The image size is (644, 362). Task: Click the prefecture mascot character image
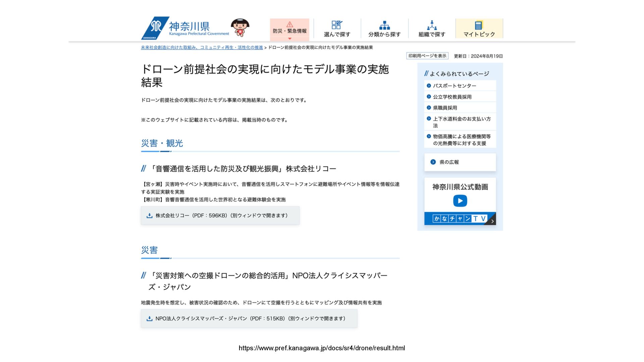point(240,28)
